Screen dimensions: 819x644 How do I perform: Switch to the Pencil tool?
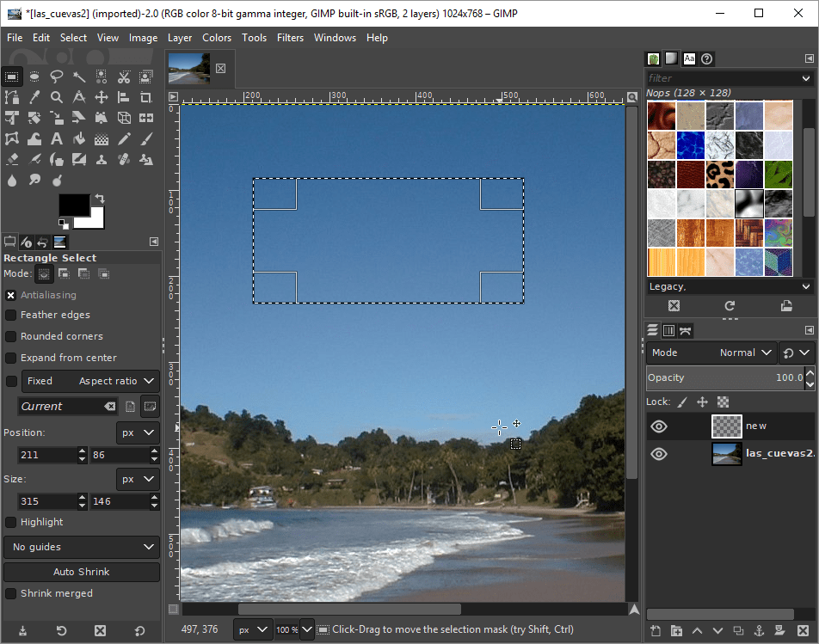(x=124, y=138)
